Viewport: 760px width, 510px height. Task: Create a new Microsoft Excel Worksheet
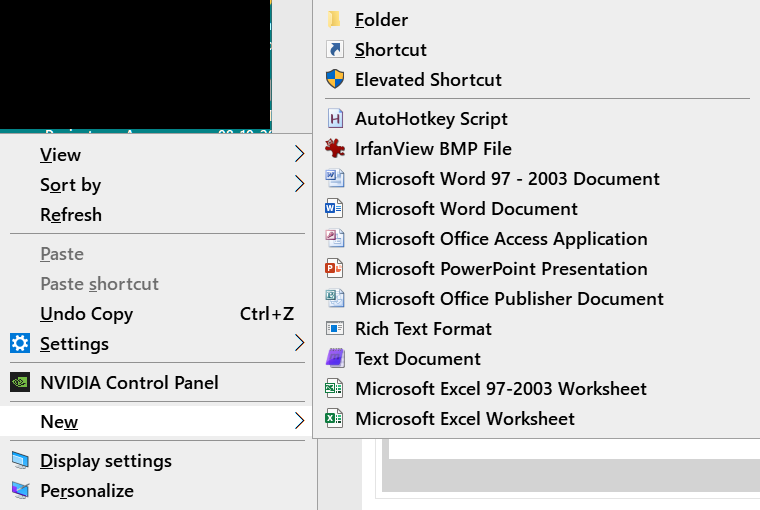537,419
